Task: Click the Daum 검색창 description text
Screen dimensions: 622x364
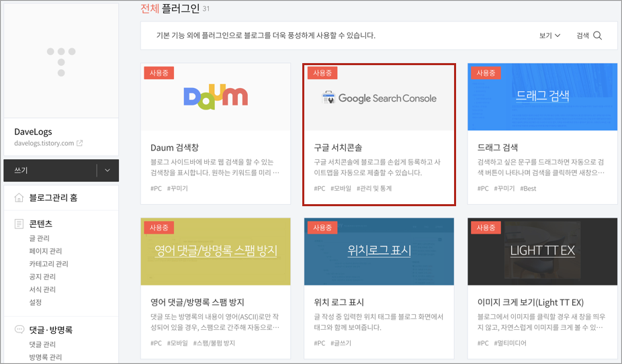Action: (x=215, y=167)
